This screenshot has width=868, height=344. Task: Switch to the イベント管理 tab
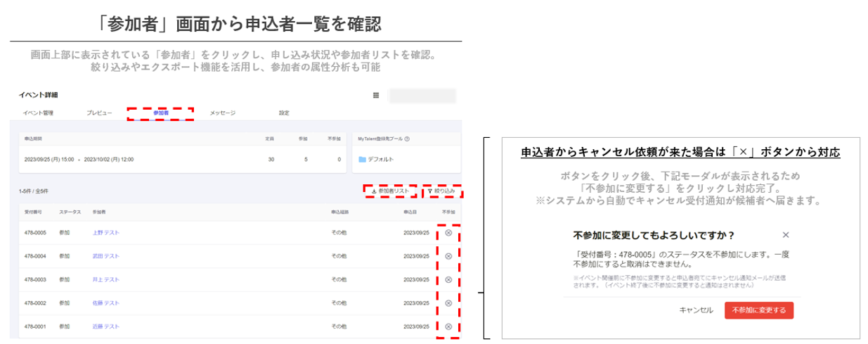[38, 113]
